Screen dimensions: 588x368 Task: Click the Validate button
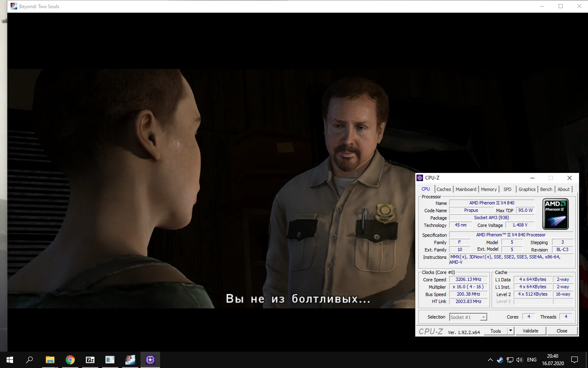point(530,330)
